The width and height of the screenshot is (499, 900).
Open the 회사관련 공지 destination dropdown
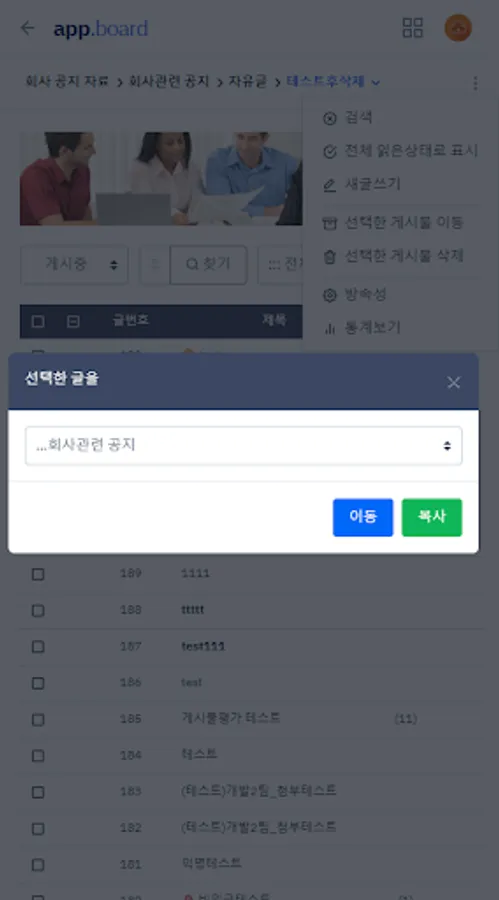(x=243, y=445)
